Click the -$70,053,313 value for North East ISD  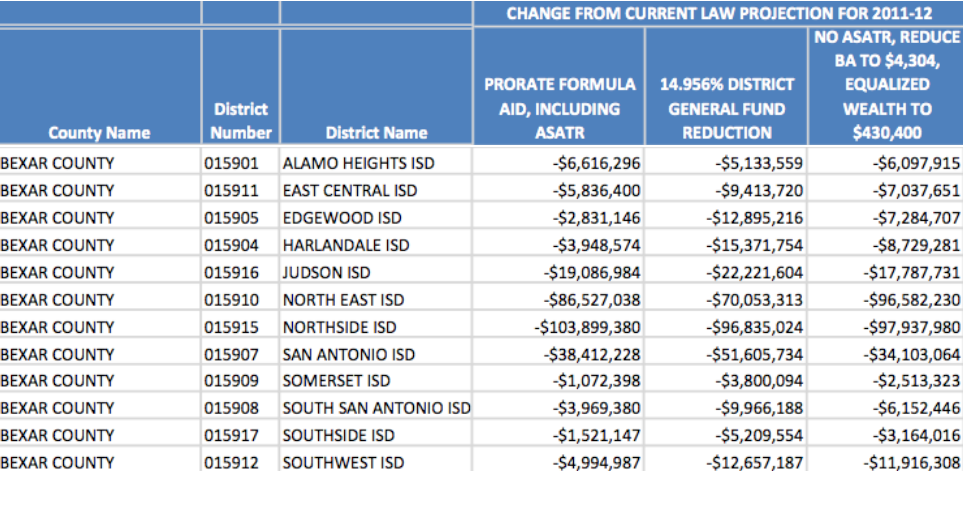754,300
